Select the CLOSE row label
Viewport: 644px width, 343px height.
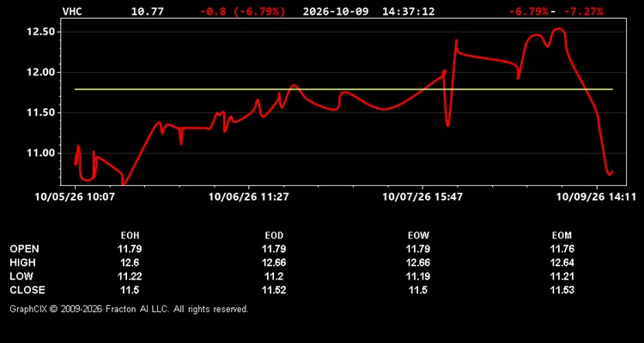tap(27, 290)
